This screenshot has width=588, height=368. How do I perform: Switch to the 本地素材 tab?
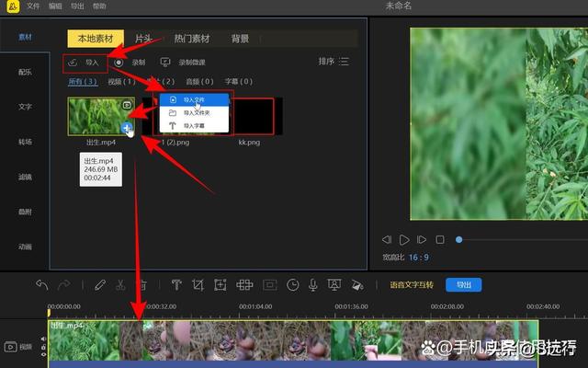click(x=96, y=39)
